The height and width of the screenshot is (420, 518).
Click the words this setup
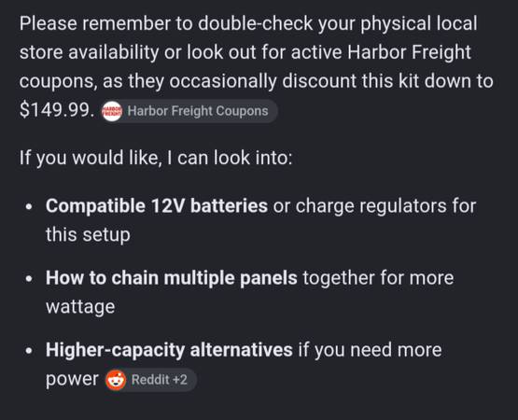coord(88,234)
